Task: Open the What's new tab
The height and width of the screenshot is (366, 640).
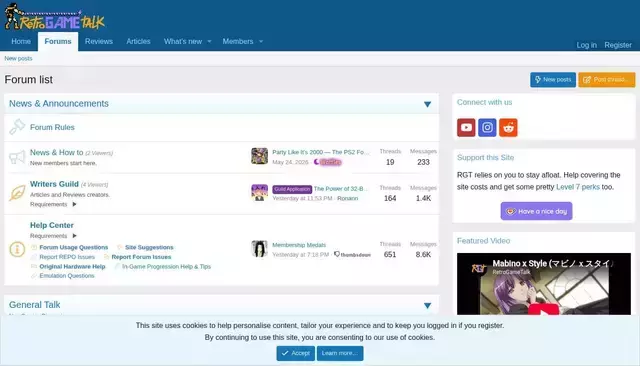Action: (x=183, y=41)
